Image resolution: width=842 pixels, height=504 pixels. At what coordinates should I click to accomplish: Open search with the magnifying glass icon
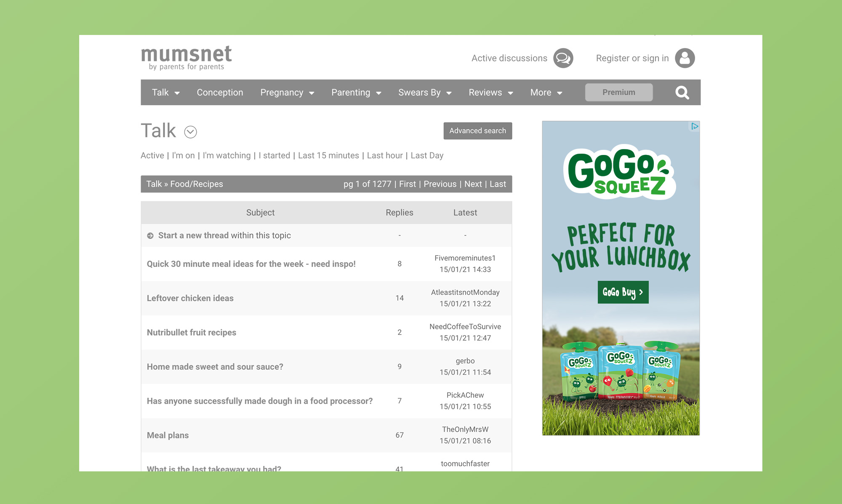tap(682, 93)
